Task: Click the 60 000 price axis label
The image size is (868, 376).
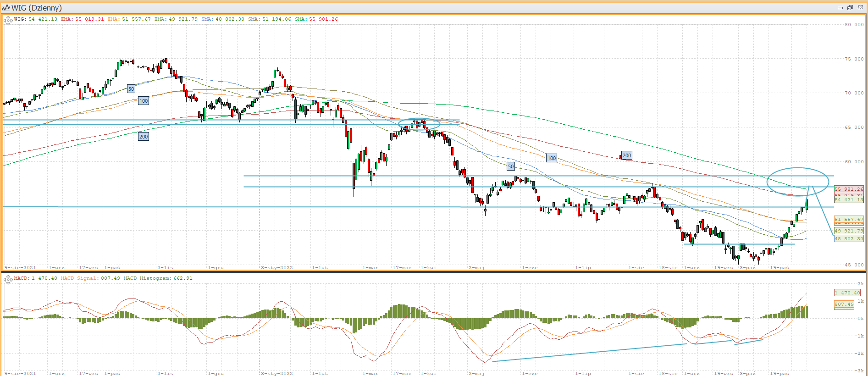Action: 854,161
